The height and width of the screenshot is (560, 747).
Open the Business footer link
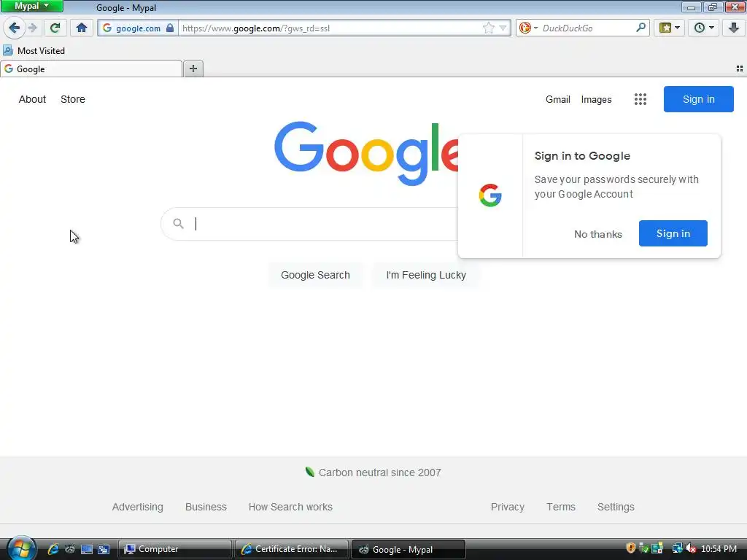(206, 507)
